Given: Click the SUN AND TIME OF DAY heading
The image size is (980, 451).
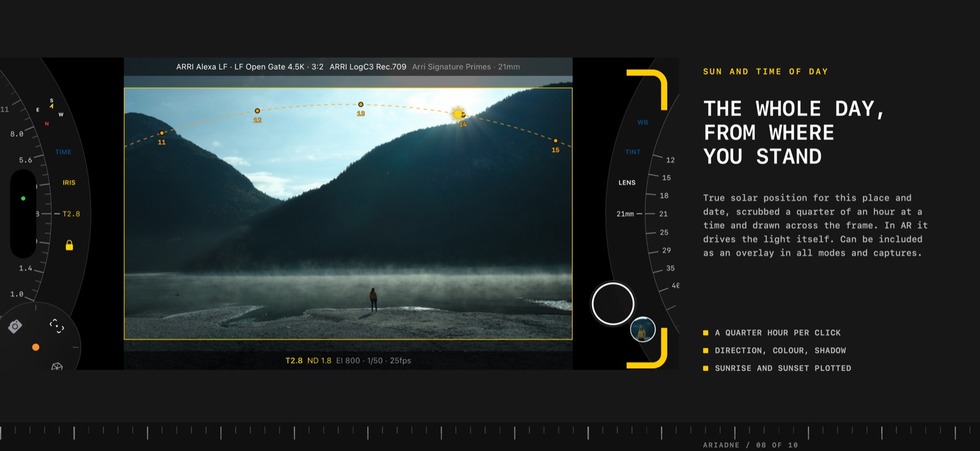Looking at the screenshot, I should click(x=766, y=72).
